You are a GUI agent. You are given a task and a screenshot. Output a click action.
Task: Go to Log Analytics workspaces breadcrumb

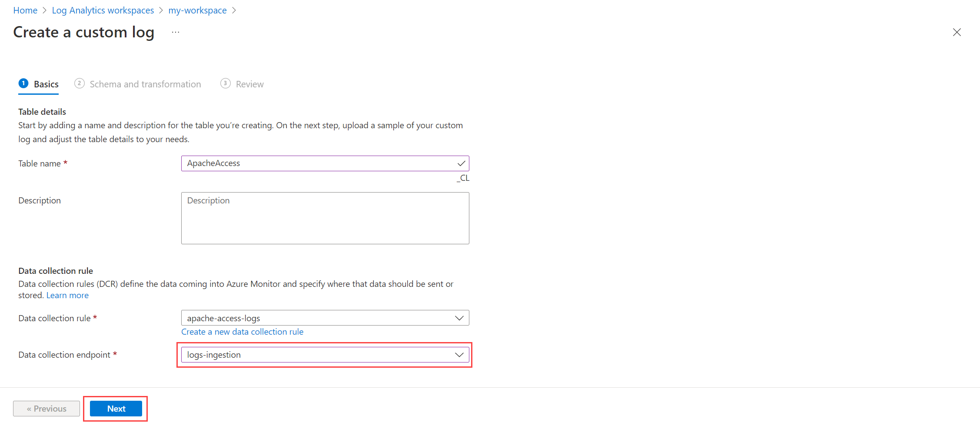pos(103,10)
